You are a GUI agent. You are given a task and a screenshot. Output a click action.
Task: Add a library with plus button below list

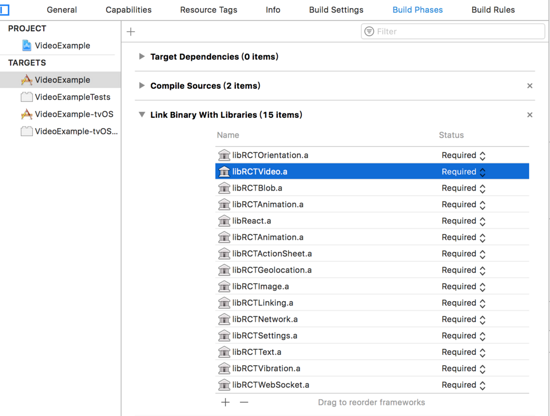click(x=226, y=402)
